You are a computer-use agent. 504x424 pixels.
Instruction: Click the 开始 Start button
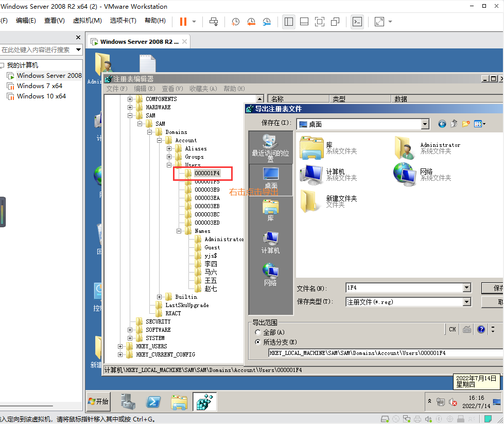coord(99,401)
